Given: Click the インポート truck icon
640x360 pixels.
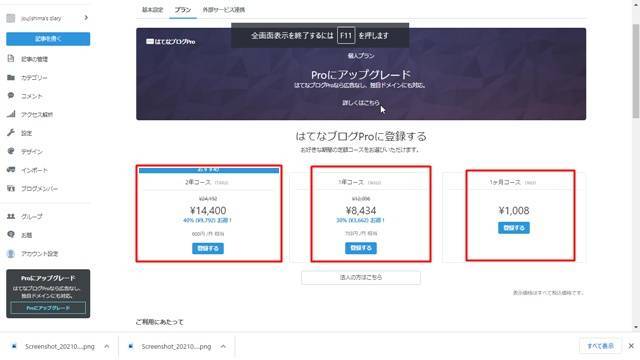Looking at the screenshot, I should coord(11,170).
